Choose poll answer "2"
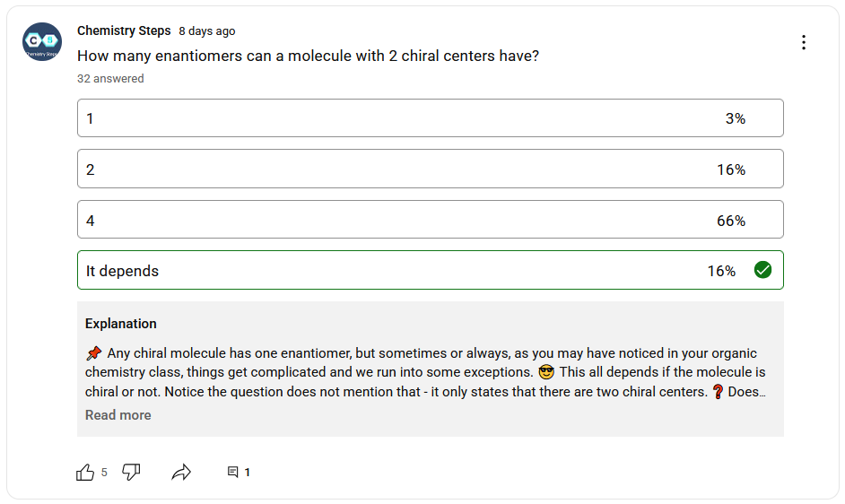Image resolution: width=845 pixels, height=504 pixels. pyautogui.click(x=430, y=169)
